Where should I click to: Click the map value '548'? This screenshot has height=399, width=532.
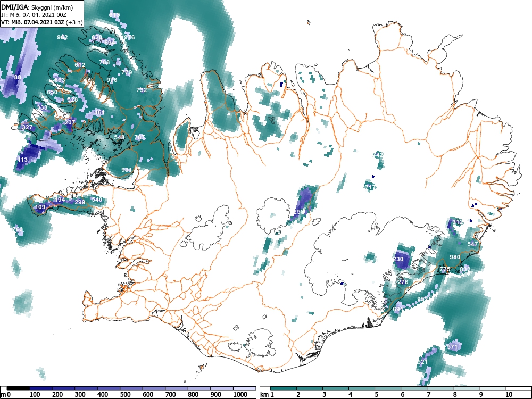click(x=119, y=137)
